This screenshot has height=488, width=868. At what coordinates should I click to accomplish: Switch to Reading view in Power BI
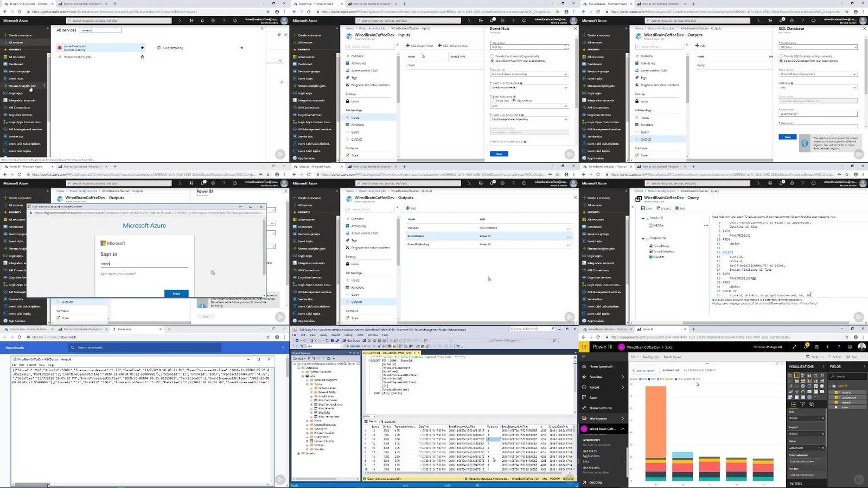651,357
